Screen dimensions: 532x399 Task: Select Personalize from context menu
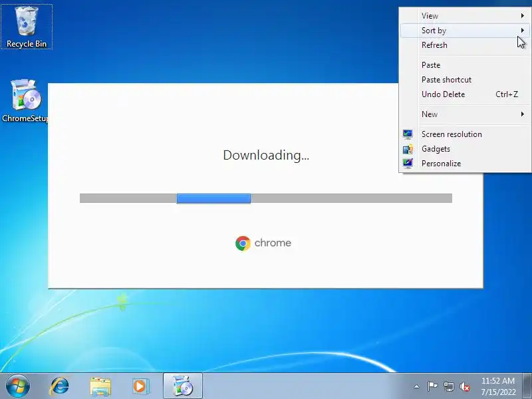465,164
